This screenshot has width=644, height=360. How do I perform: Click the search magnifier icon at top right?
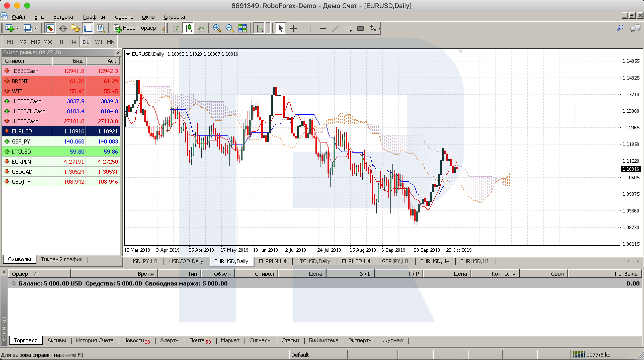[620, 28]
